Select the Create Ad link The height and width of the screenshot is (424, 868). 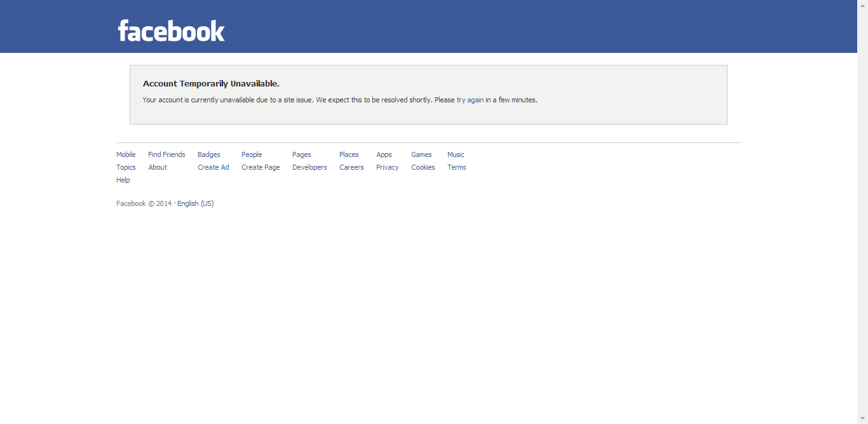(x=214, y=167)
